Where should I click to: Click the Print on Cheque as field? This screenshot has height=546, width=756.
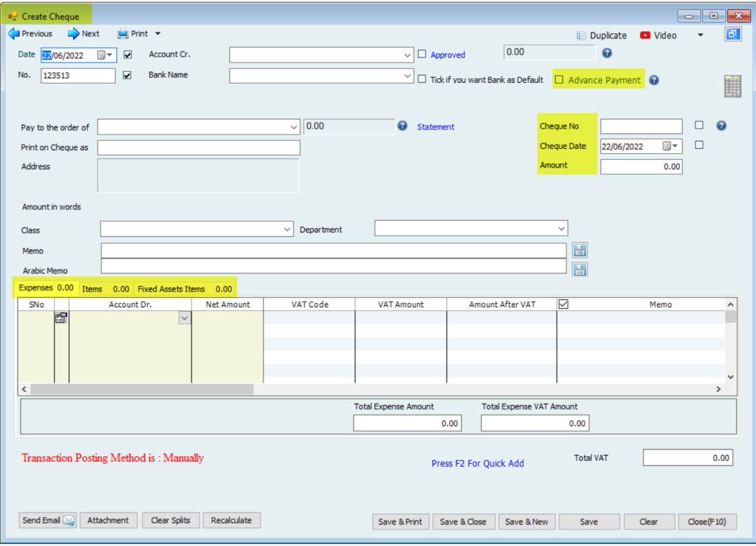click(199, 147)
